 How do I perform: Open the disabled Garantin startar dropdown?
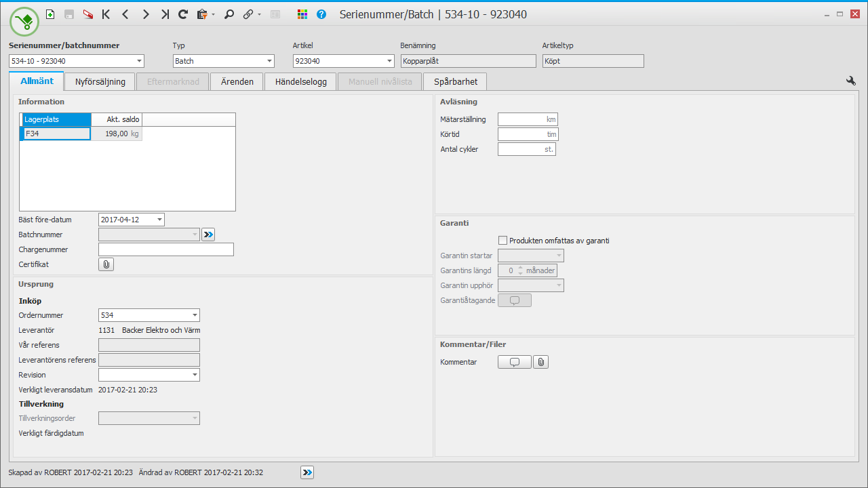coord(559,256)
